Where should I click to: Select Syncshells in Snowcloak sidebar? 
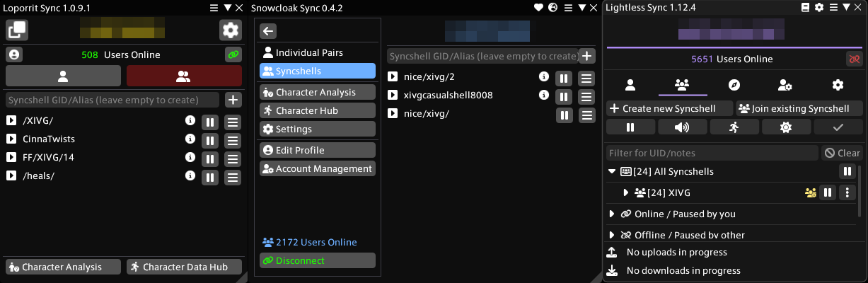point(318,71)
